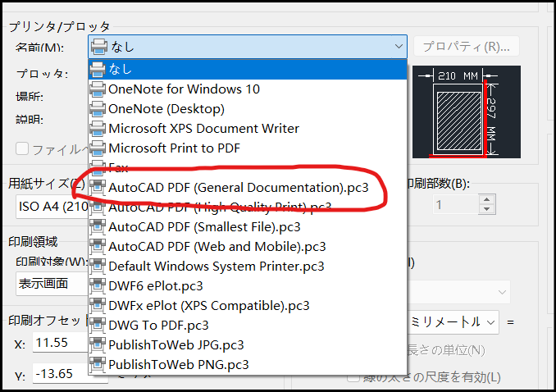Select the なし printer option in list
Image resolution: width=556 pixels, height=392 pixels.
click(248, 69)
